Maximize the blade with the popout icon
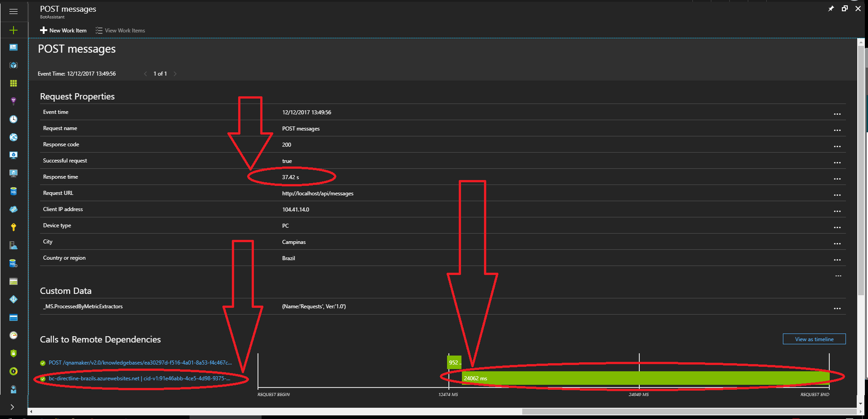 (x=845, y=8)
